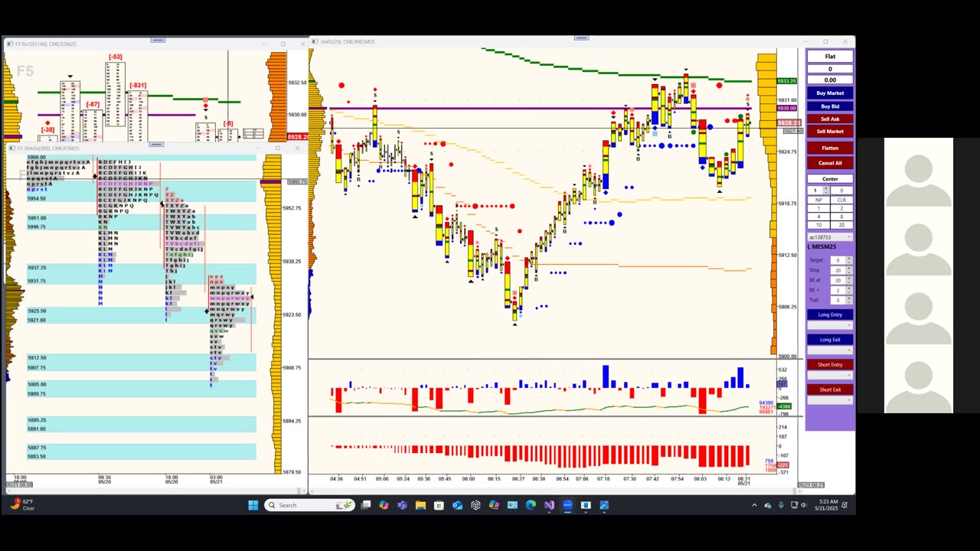Click the Buy Bid button
980x551 pixels.
click(x=830, y=106)
